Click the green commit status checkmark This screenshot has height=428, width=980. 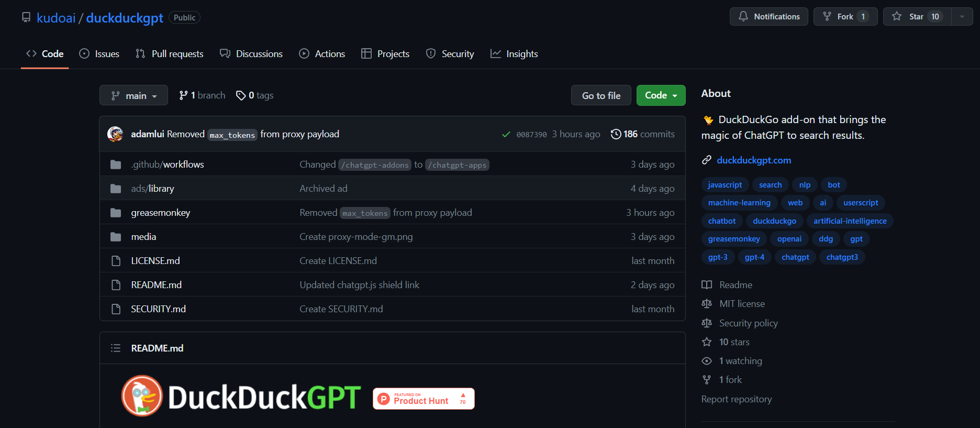click(506, 135)
